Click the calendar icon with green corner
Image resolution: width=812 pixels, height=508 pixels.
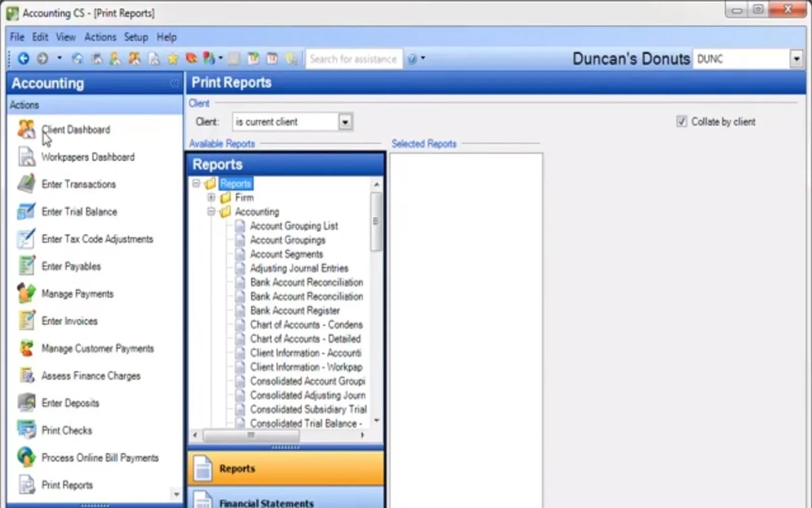click(253, 58)
